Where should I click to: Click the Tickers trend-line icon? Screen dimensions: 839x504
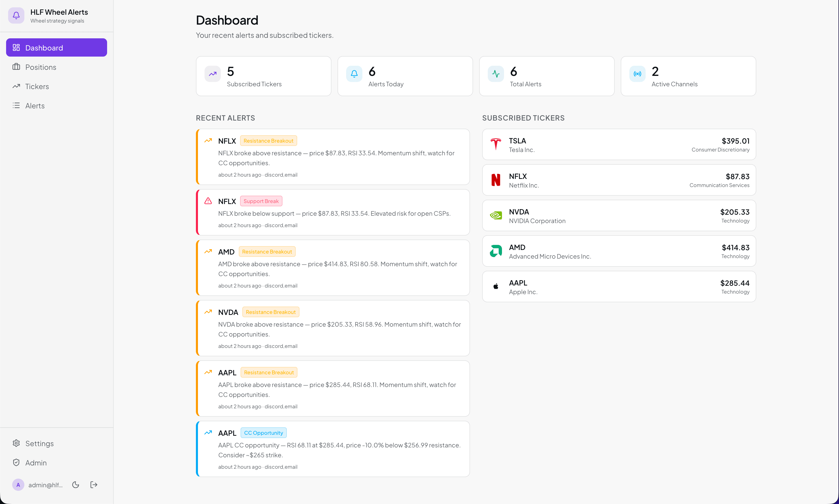(x=16, y=86)
